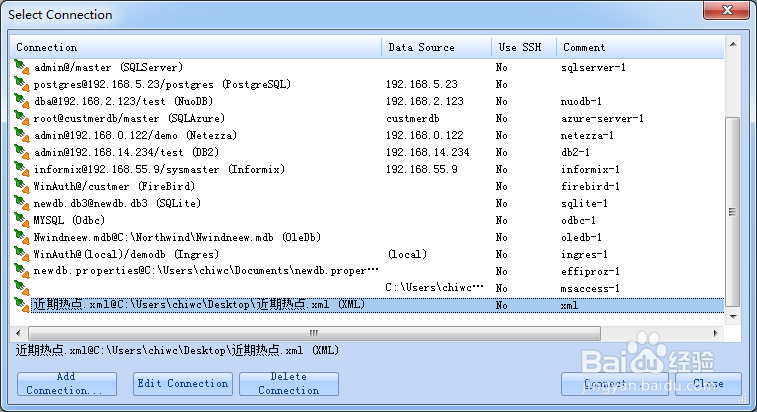Click the vertical scrollbar thumb
The image size is (757, 412).
tap(733, 212)
